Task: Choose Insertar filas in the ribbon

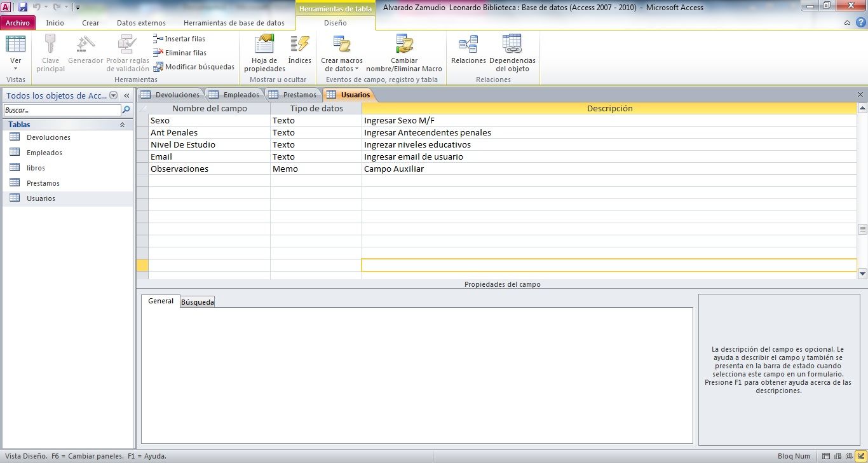Action: (179, 39)
